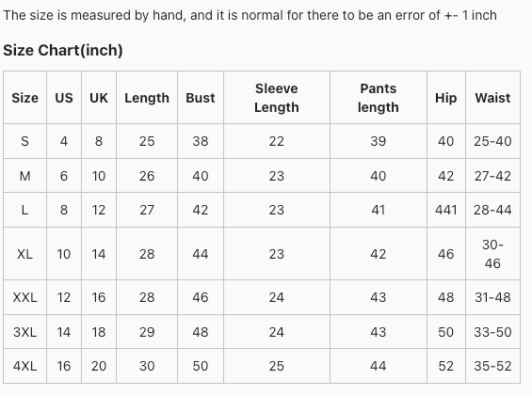The height and width of the screenshot is (396, 532).
Task: Select the 4XL size cell
Action: coord(24,366)
